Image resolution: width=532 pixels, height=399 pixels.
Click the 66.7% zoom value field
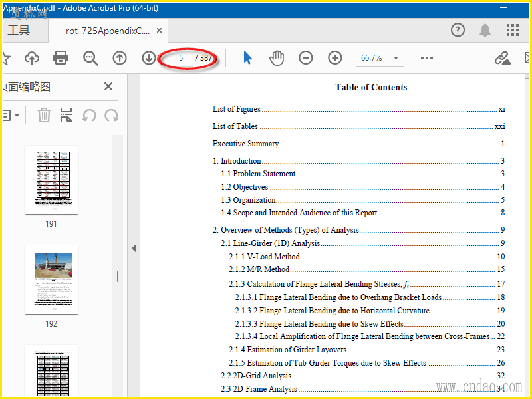(x=371, y=58)
